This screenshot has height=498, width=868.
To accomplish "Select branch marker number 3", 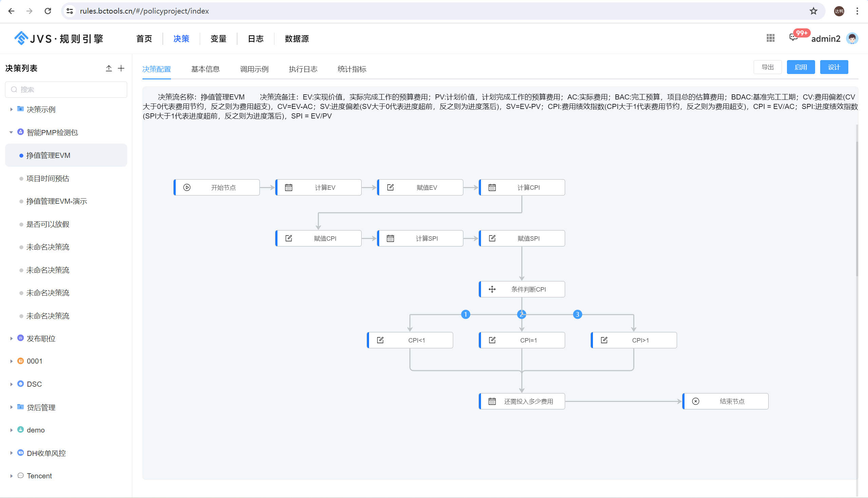I will click(x=578, y=314).
